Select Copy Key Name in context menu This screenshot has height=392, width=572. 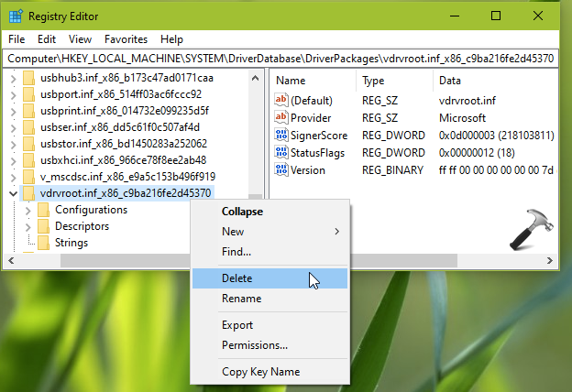click(260, 372)
